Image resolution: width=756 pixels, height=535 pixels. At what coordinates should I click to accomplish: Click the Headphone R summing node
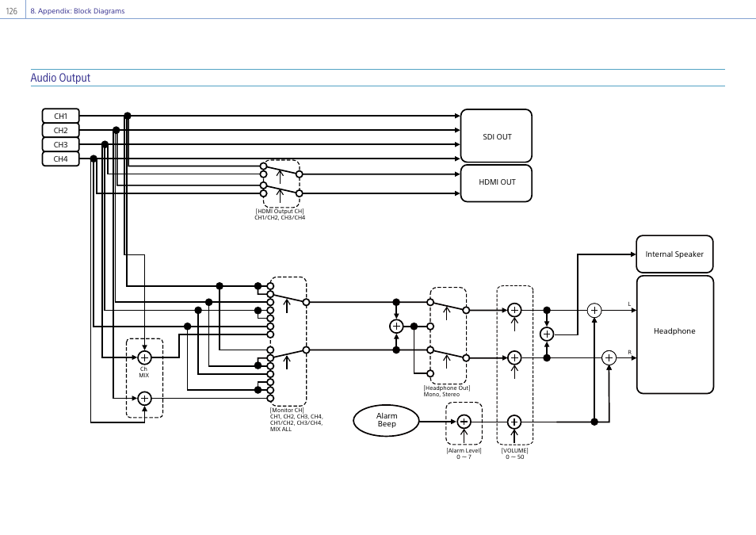pyautogui.click(x=609, y=357)
